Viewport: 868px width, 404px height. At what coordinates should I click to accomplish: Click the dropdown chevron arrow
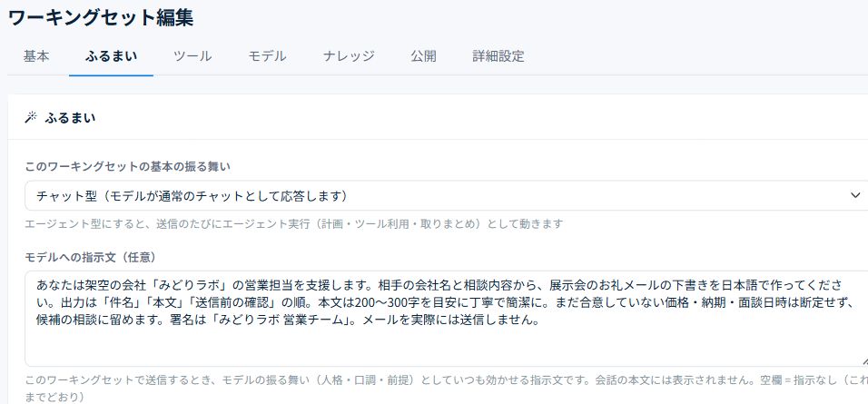[855, 195]
